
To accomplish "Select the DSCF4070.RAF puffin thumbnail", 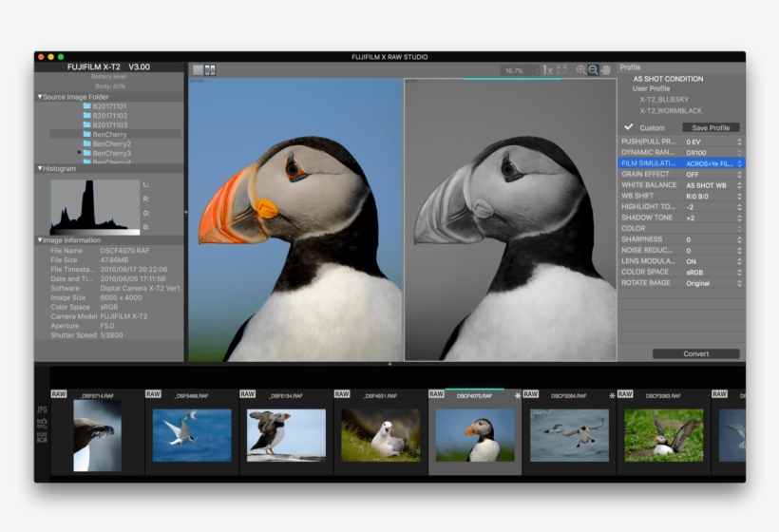I will coord(475,435).
